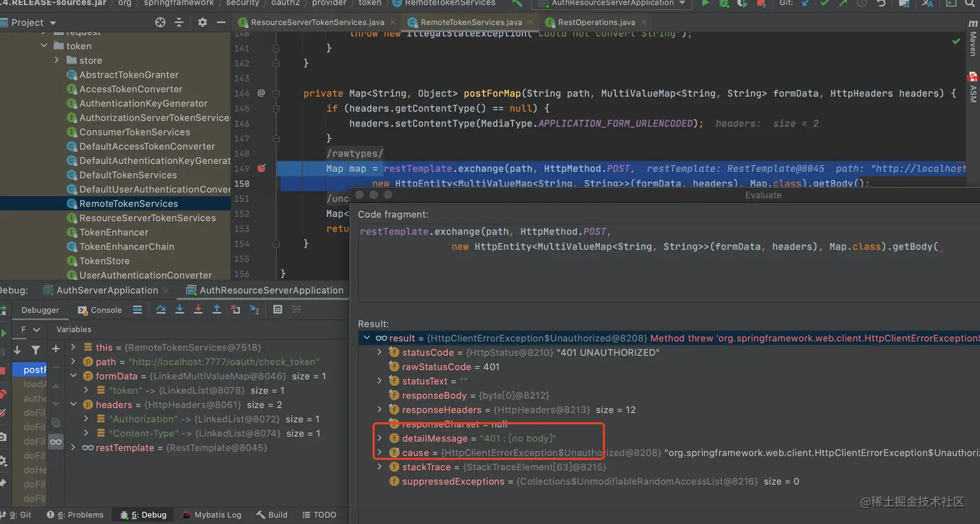This screenshot has width=980, height=524.
Task: Select the path variable row in Variables
Action: click(x=207, y=362)
